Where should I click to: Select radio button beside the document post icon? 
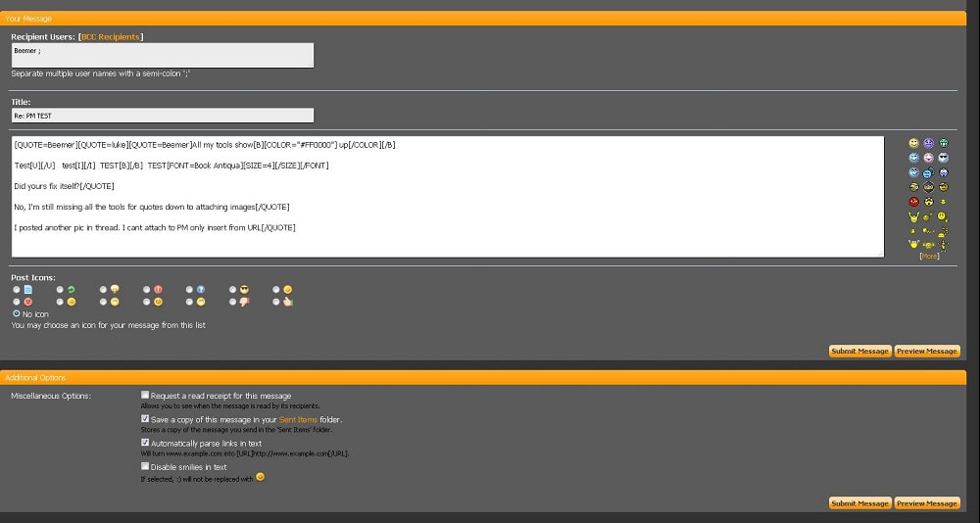(17, 290)
